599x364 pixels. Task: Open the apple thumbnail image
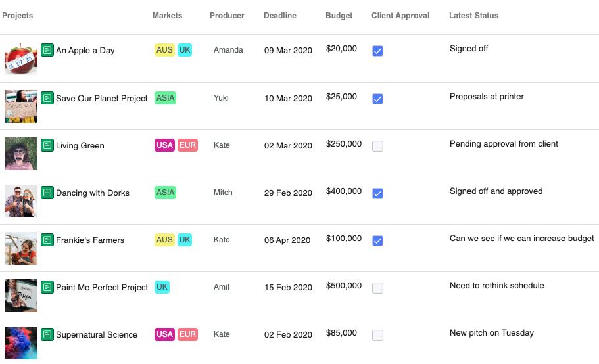point(21,58)
